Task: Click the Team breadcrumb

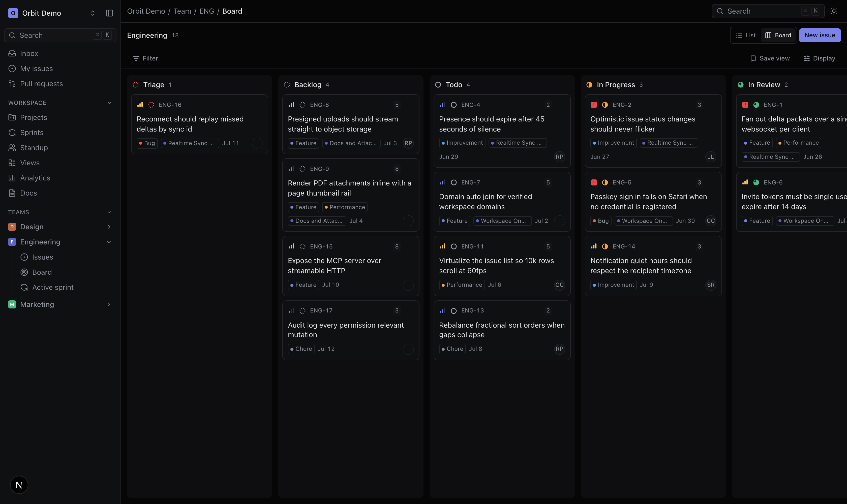Action: pyautogui.click(x=182, y=11)
